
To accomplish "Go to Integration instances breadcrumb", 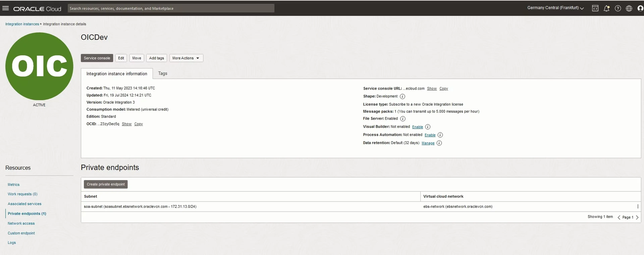I will point(22,24).
